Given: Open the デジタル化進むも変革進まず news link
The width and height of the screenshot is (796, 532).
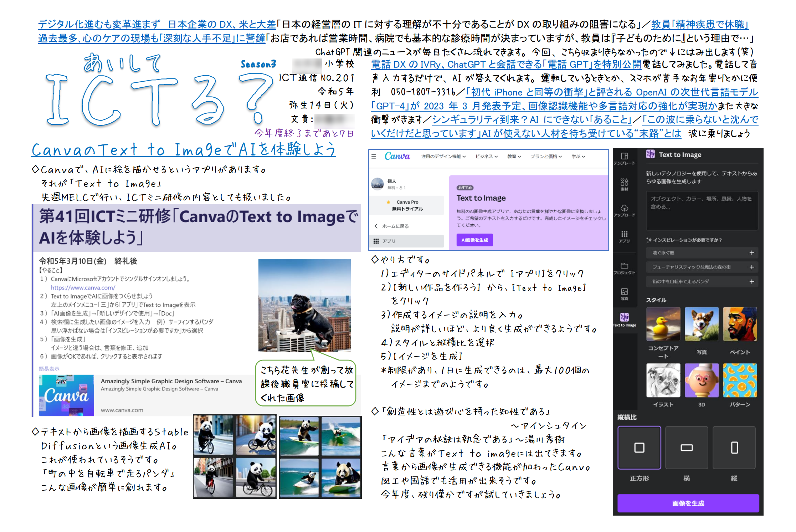Looking at the screenshot, I should [x=157, y=25].
